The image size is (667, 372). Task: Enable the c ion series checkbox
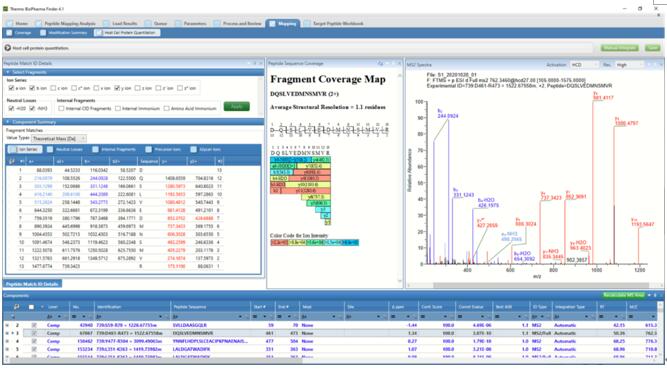[x=53, y=88]
